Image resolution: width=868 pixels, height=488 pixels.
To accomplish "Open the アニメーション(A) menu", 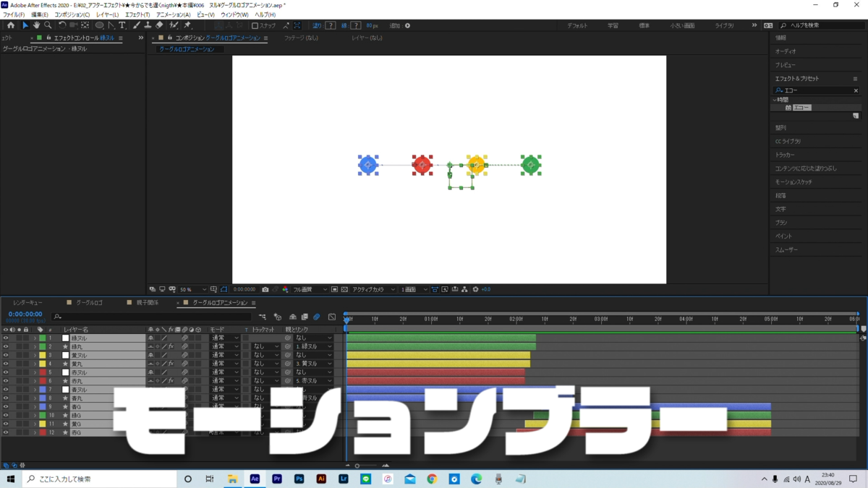I will (x=174, y=14).
